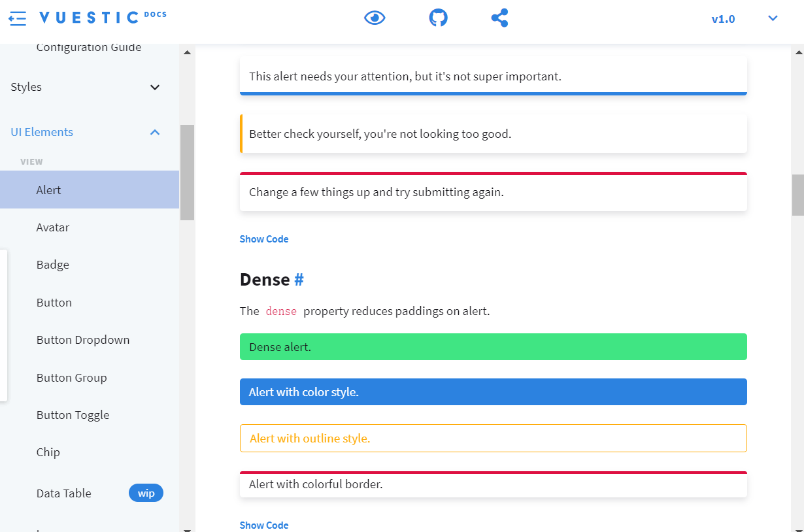Viewport: 804px width, 532px height.
Task: Click Show Code below colorful border alert
Action: click(x=264, y=525)
